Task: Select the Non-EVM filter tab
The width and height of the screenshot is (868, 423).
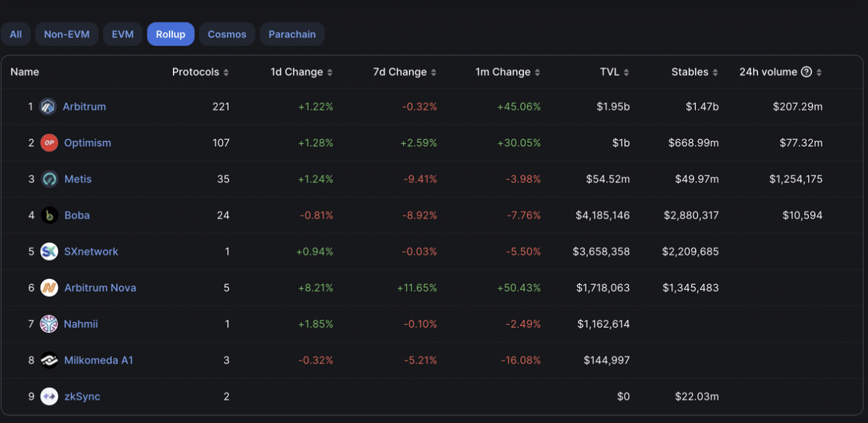Action: (x=67, y=34)
